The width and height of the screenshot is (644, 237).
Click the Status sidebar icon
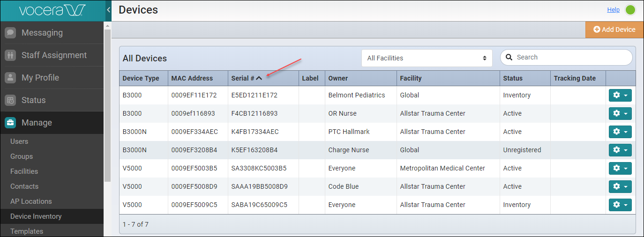tap(10, 100)
